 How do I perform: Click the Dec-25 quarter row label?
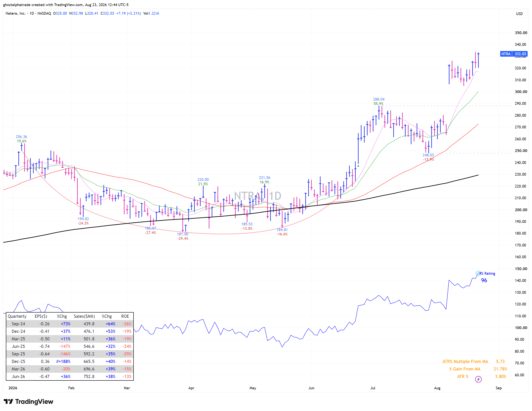coord(18,361)
